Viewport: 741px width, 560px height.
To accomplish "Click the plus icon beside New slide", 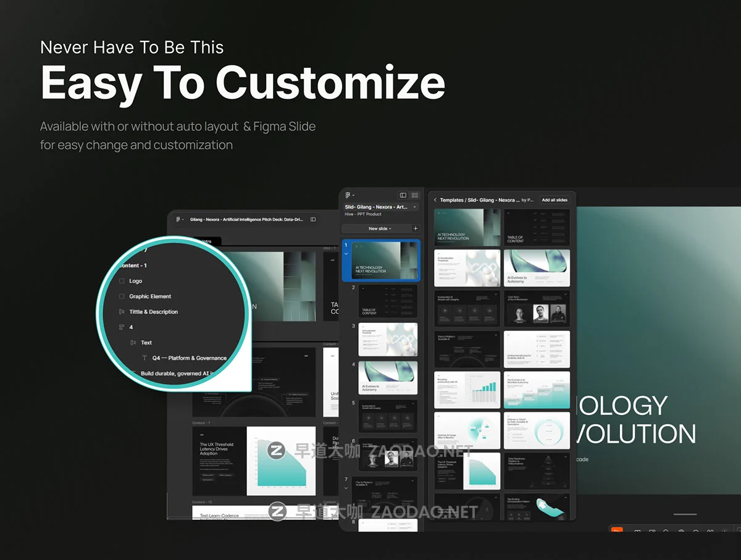I will click(415, 228).
